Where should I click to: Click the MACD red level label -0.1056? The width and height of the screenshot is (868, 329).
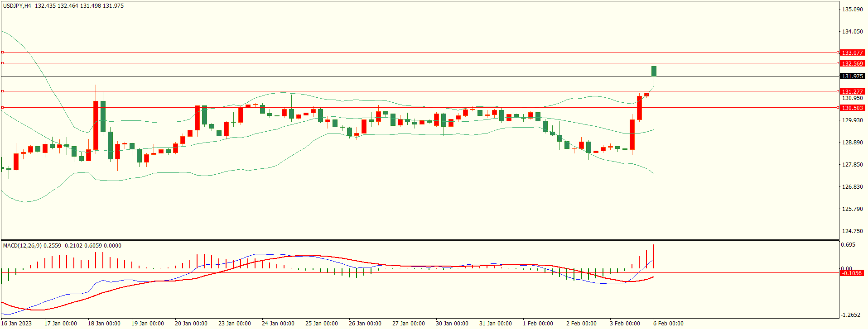[x=851, y=273]
